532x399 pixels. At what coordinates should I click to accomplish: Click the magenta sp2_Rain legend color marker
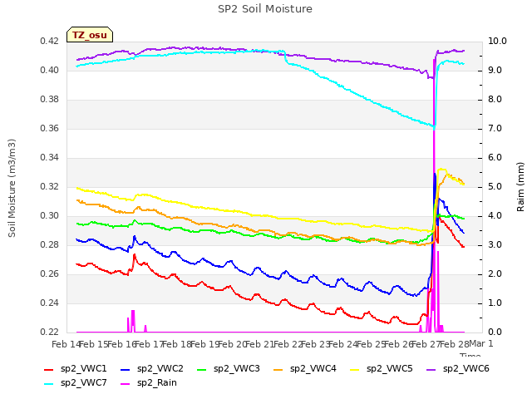[x=126, y=384]
